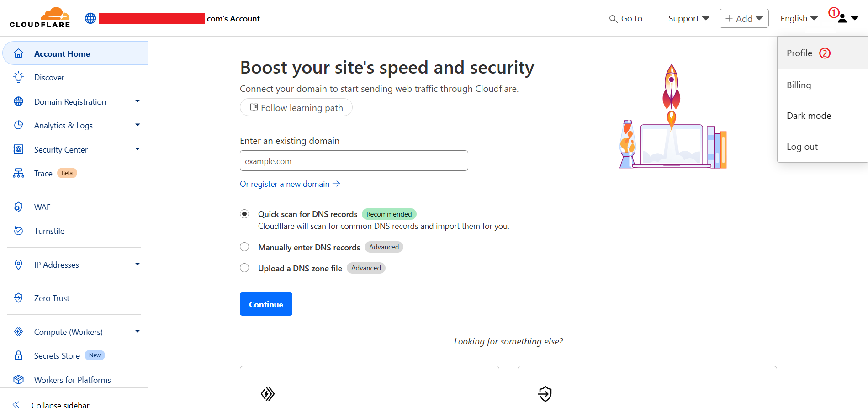Expand the IP Addresses submenu arrow
This screenshot has width=868, height=408.
[x=138, y=264]
